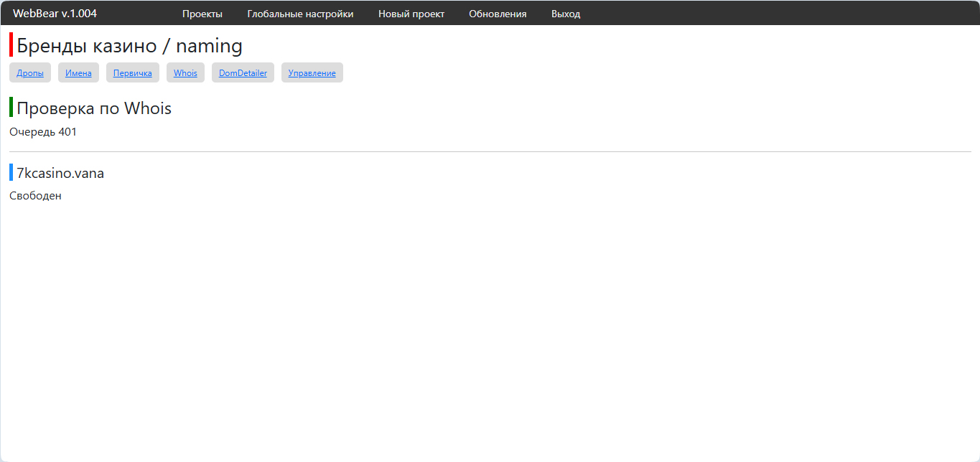Click the Проверка по Whois heading

click(94, 108)
